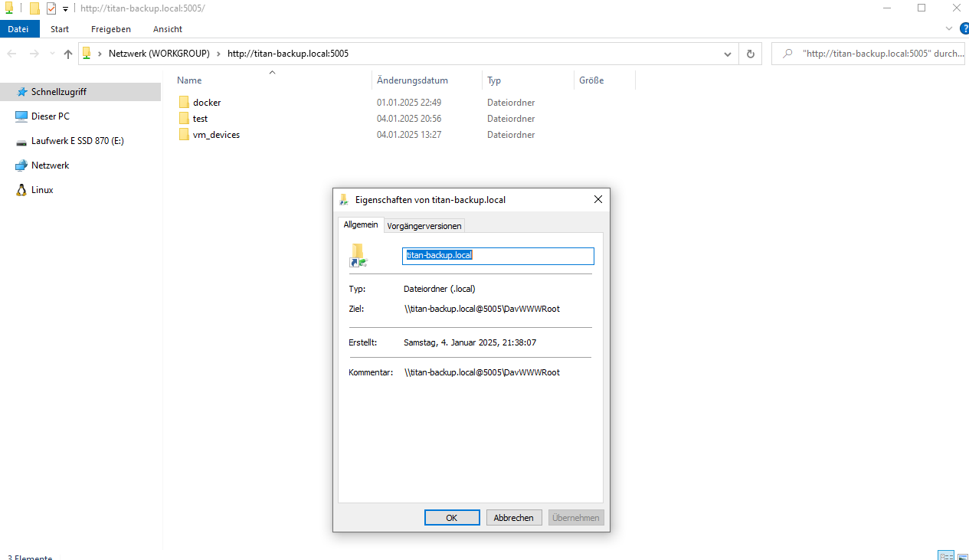
Task: Select Linux in the navigation pane
Action: (x=42, y=190)
